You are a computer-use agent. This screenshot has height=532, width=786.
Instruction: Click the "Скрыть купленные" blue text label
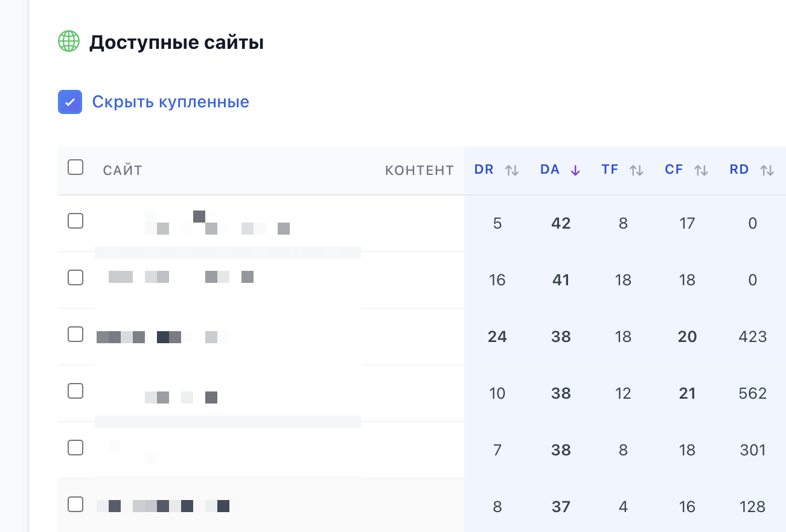tap(170, 102)
